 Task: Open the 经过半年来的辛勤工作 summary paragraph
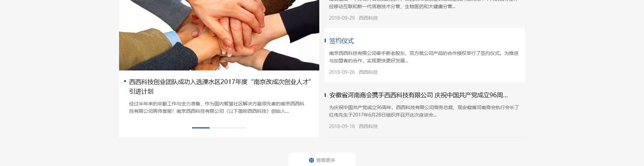click(217, 107)
